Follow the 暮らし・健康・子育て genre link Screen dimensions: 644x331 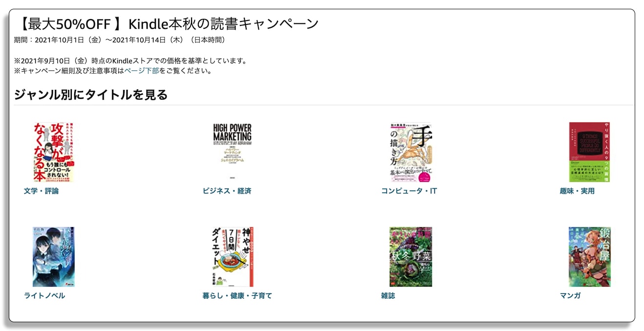[237, 295]
